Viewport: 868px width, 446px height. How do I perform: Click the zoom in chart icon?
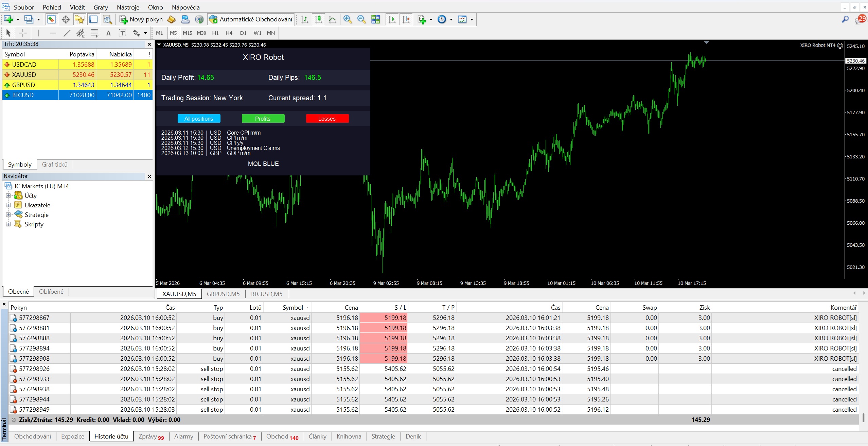pos(347,19)
